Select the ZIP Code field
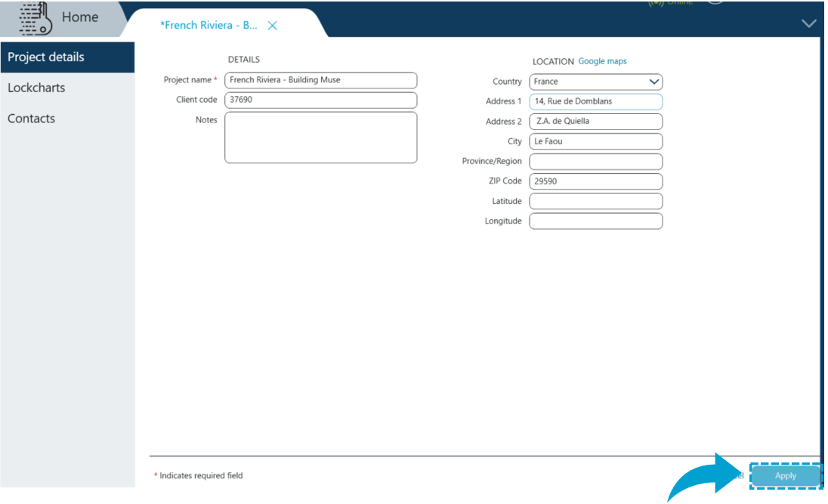Image resolution: width=828 pixels, height=504 pixels. tap(595, 181)
